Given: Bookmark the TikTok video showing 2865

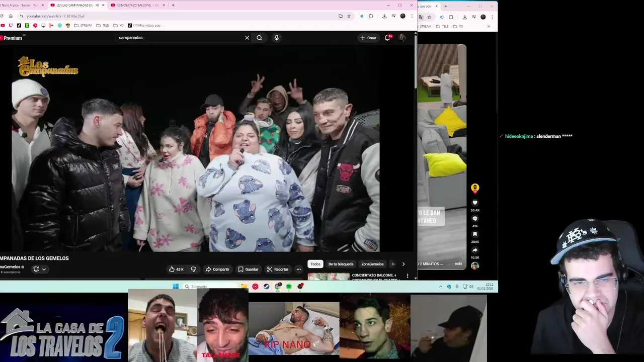Looking at the screenshot, I should [x=475, y=234].
